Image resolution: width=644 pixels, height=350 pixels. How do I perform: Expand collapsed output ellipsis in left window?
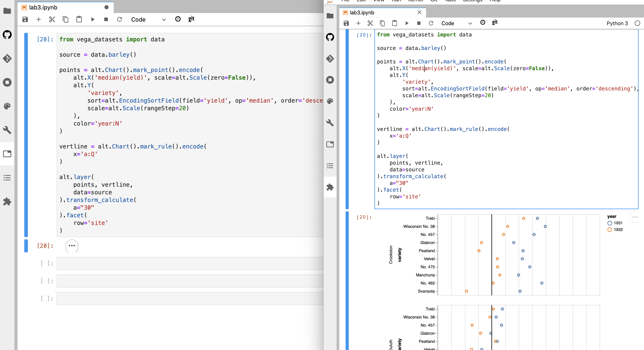coord(72,246)
